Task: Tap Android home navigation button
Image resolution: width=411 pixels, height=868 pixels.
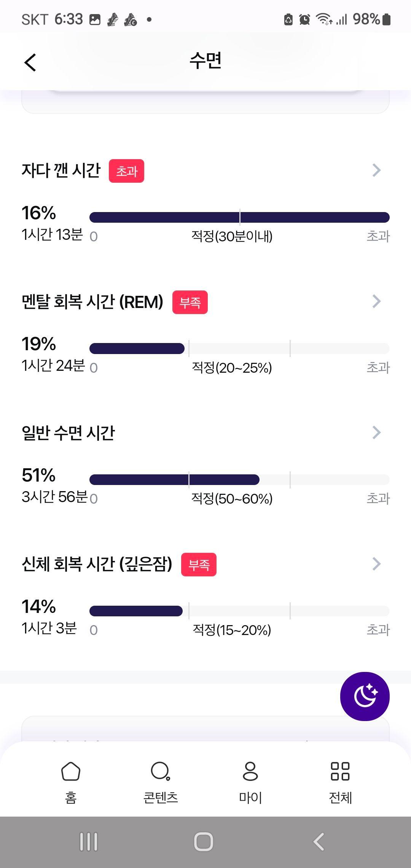Action: [x=204, y=842]
